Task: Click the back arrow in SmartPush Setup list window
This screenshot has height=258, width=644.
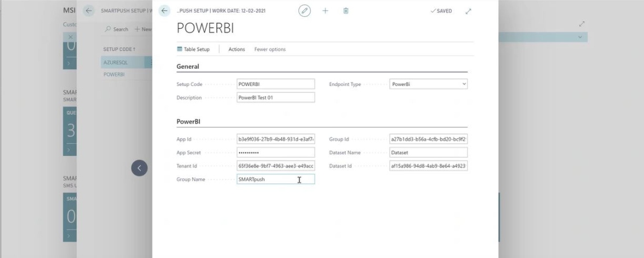Action: (x=88, y=11)
